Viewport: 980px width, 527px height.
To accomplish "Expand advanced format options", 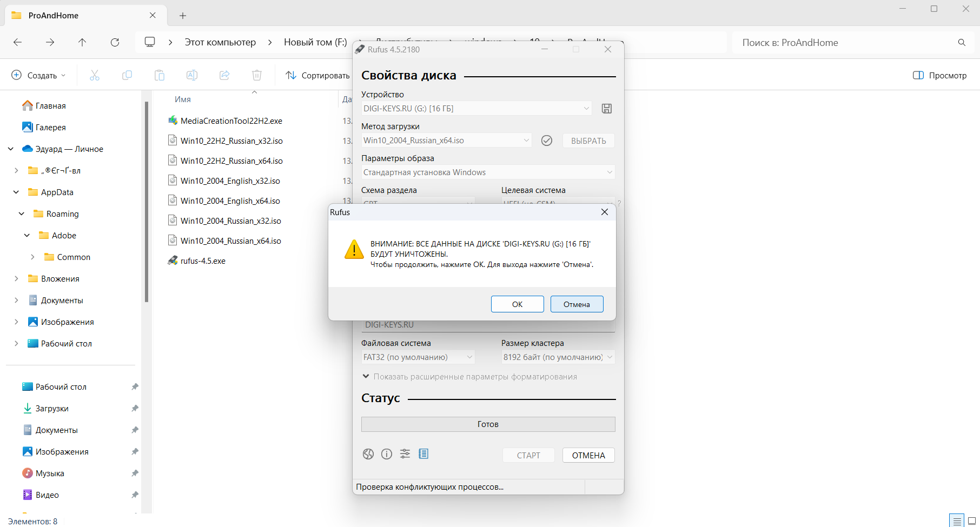I will pos(366,377).
